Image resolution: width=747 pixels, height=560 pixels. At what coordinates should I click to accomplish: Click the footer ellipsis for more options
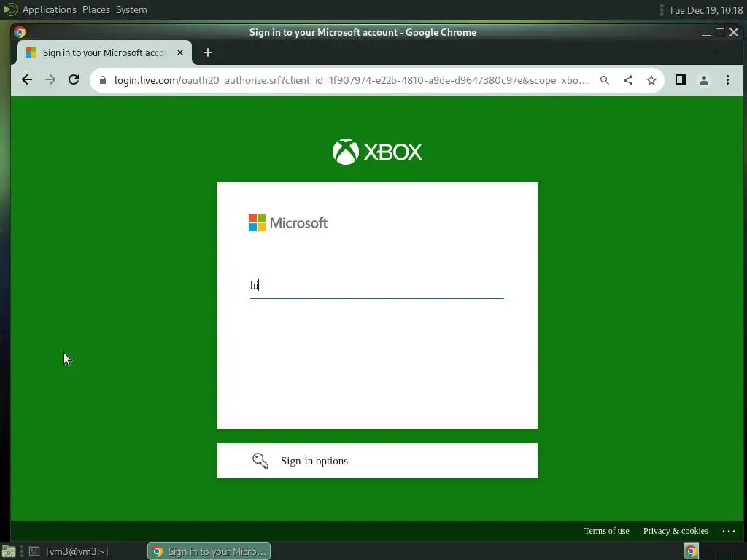pyautogui.click(x=729, y=531)
